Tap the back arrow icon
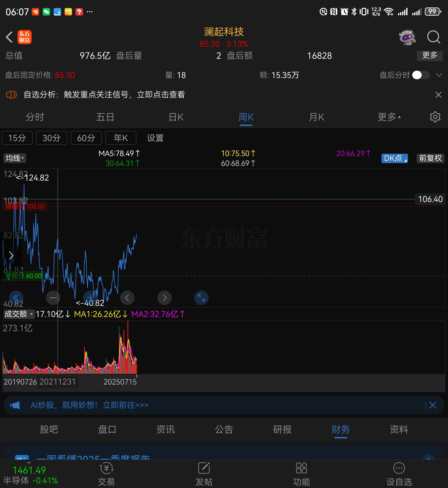Viewport: 448px width, 488px height. 9,37
